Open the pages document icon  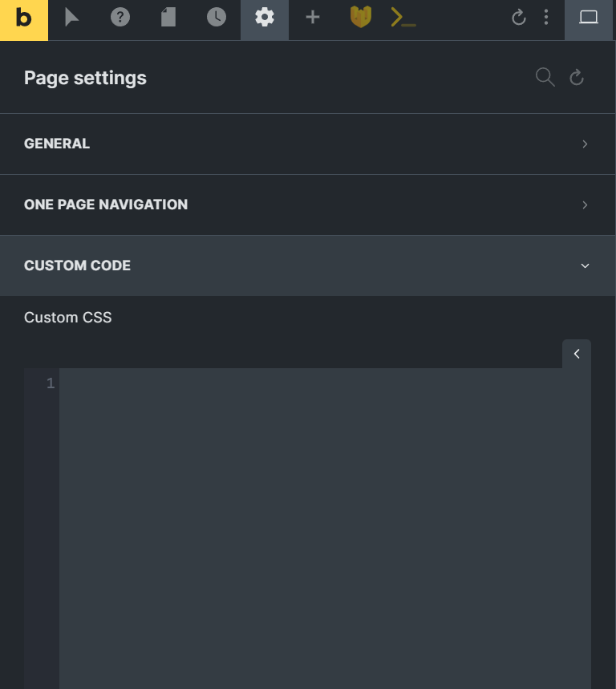[x=168, y=18]
